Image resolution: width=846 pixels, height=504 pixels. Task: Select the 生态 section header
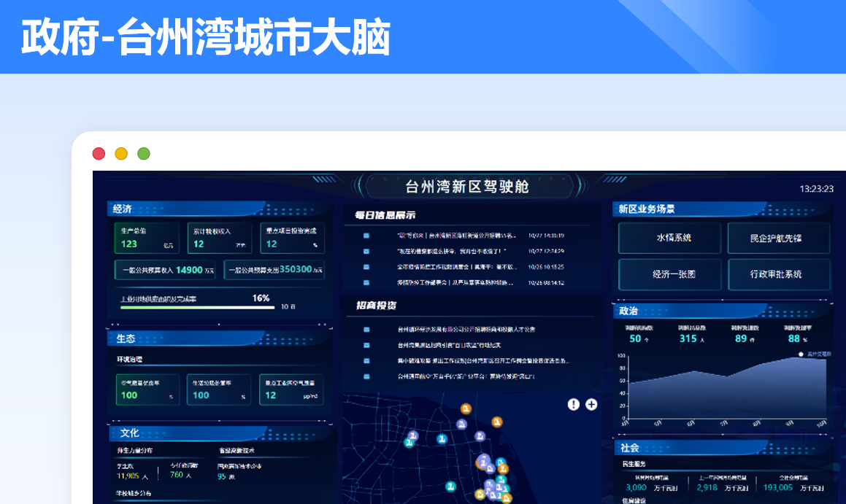126,338
